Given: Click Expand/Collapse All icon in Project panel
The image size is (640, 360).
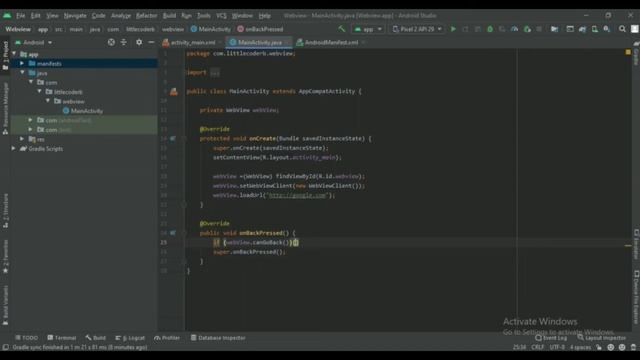Looking at the screenshot, I should [124, 42].
